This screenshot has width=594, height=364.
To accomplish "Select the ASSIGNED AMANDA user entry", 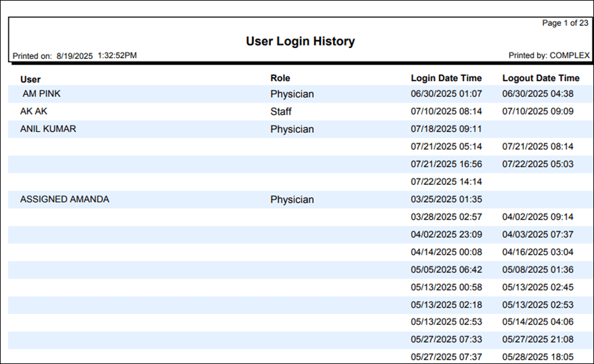I will (65, 199).
